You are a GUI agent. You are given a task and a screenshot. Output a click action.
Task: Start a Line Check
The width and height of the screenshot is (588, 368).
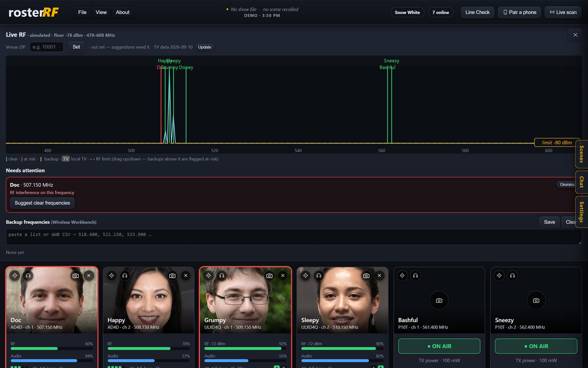(x=477, y=12)
